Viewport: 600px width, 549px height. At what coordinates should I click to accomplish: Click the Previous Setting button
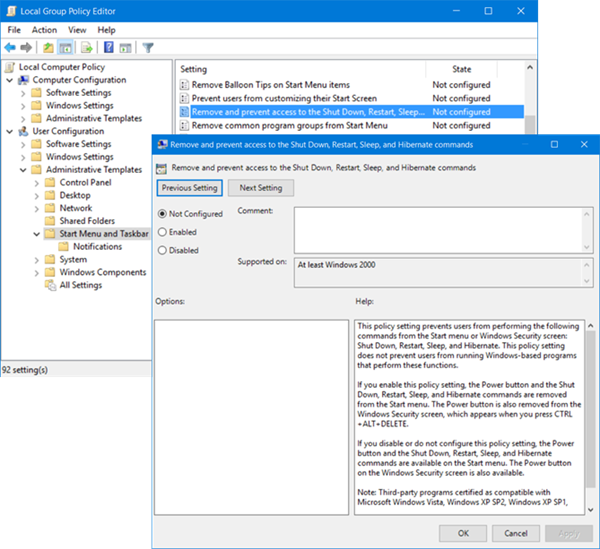point(189,188)
